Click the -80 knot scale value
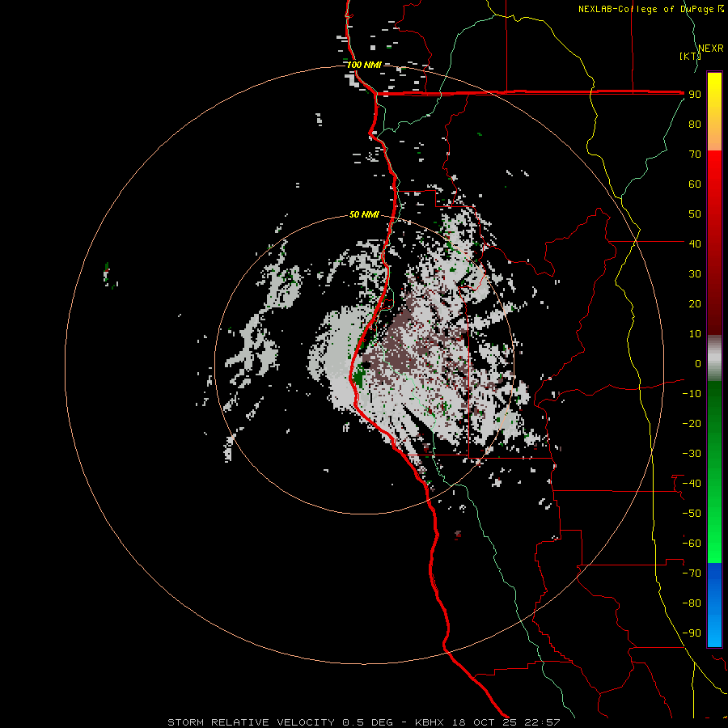The width and height of the screenshot is (728, 728). 692,603
